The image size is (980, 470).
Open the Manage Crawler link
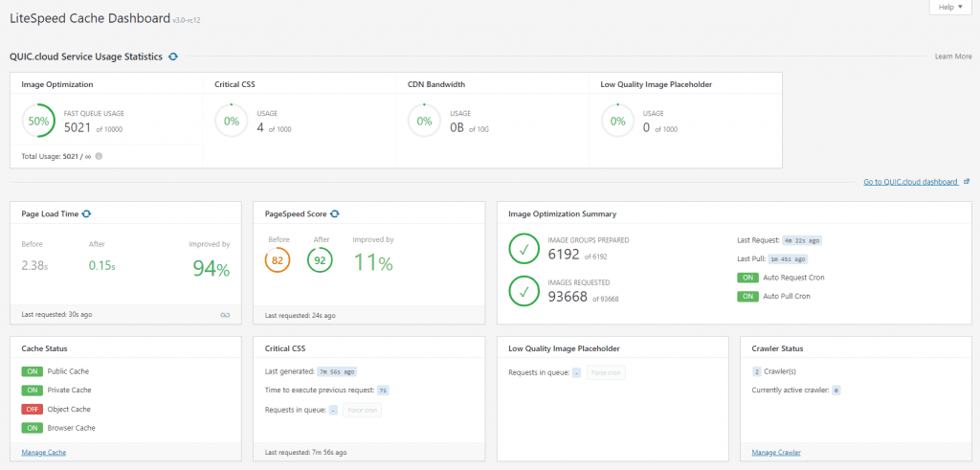point(776,452)
